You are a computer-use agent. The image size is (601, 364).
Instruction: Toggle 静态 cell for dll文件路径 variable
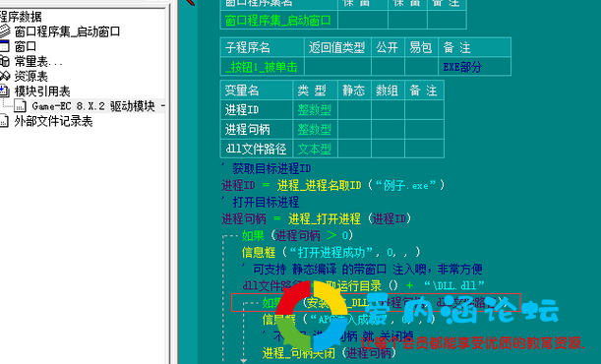click(x=354, y=149)
